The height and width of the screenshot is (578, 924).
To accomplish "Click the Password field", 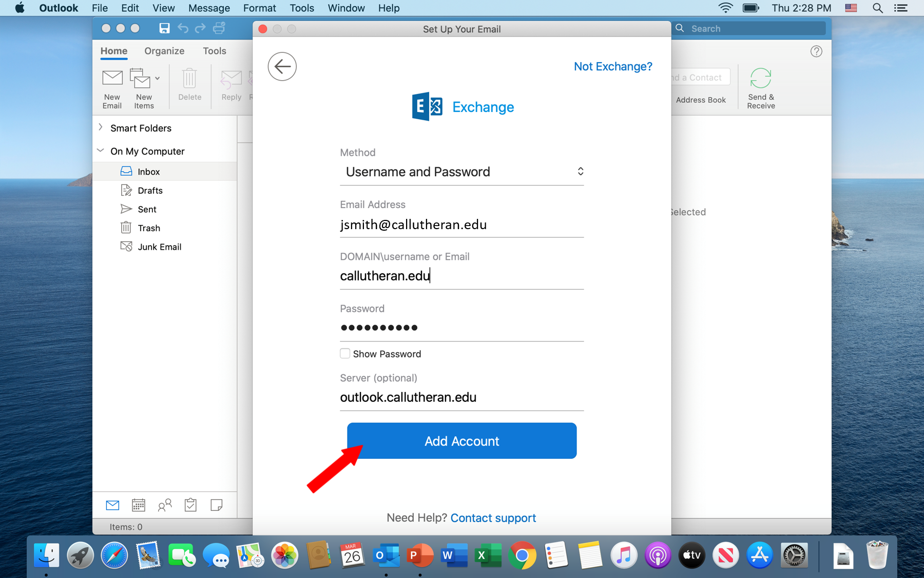I will pos(462,328).
